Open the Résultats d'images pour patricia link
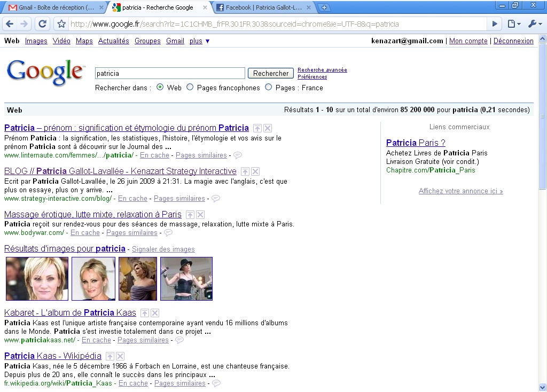 [x=65, y=248]
